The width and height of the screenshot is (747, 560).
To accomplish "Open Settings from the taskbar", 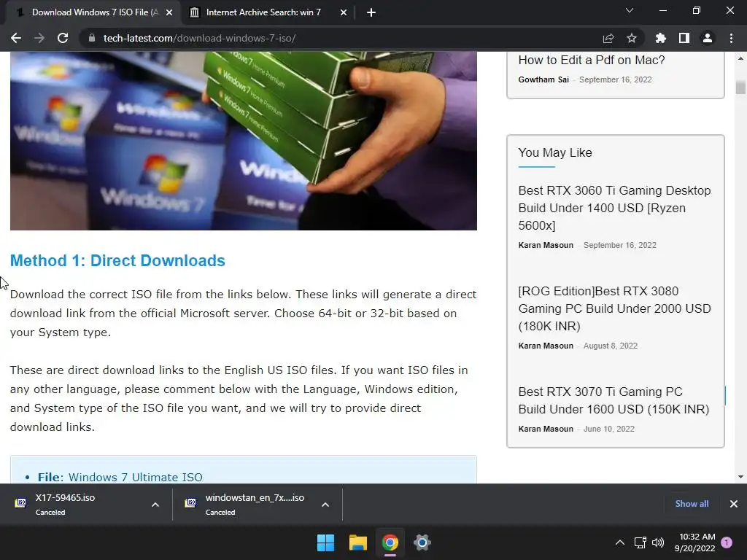I will (422, 542).
